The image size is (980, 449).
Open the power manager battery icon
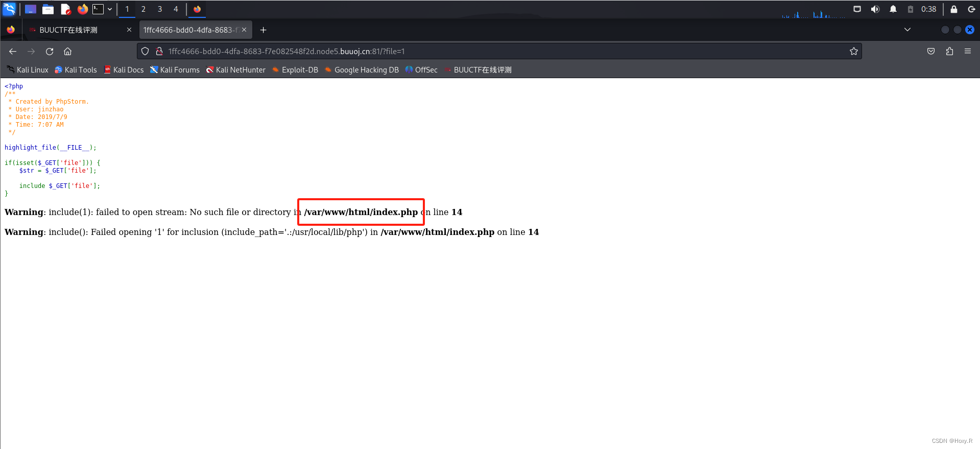(x=910, y=9)
